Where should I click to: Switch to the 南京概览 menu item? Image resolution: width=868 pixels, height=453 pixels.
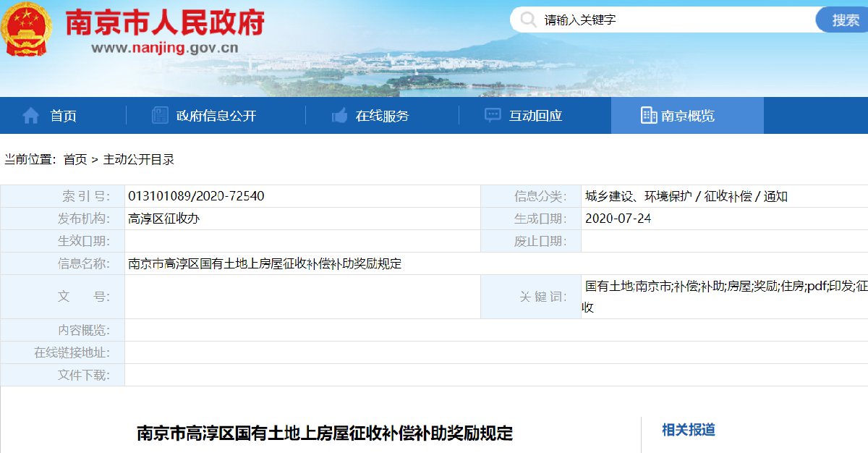[688, 116]
